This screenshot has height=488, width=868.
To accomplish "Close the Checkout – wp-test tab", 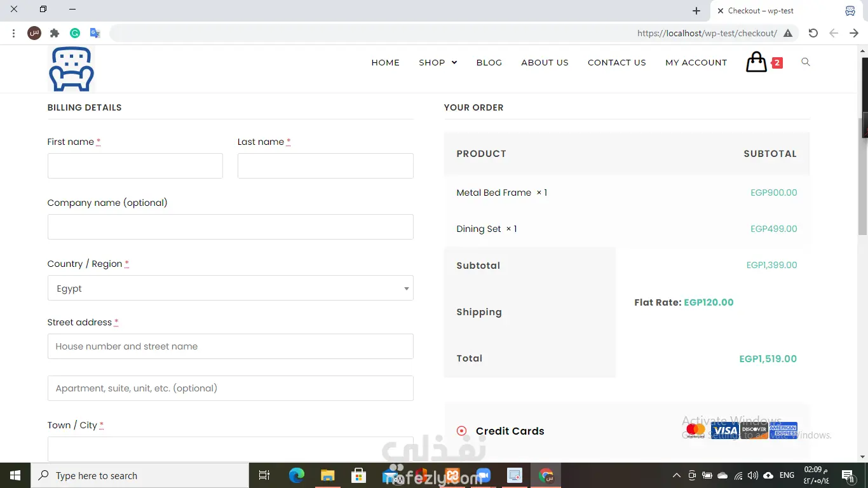I will click(x=720, y=11).
